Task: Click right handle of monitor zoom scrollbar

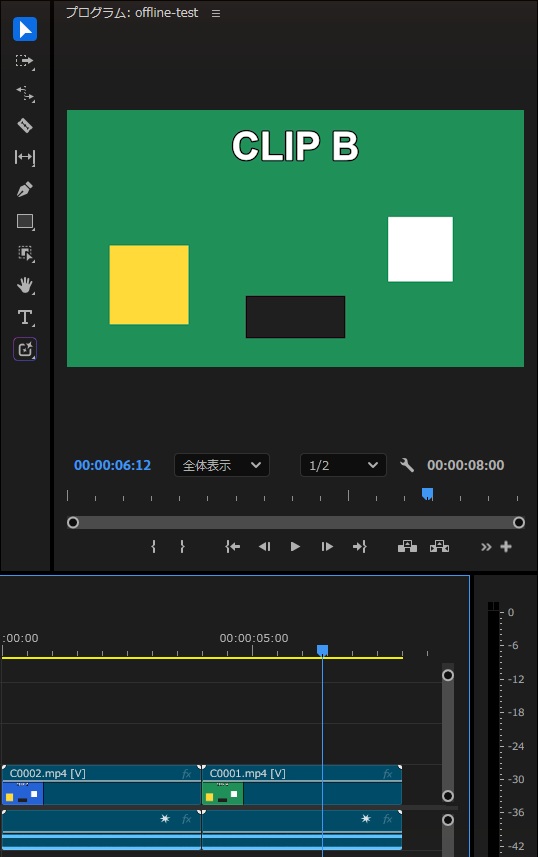Action: 519,523
